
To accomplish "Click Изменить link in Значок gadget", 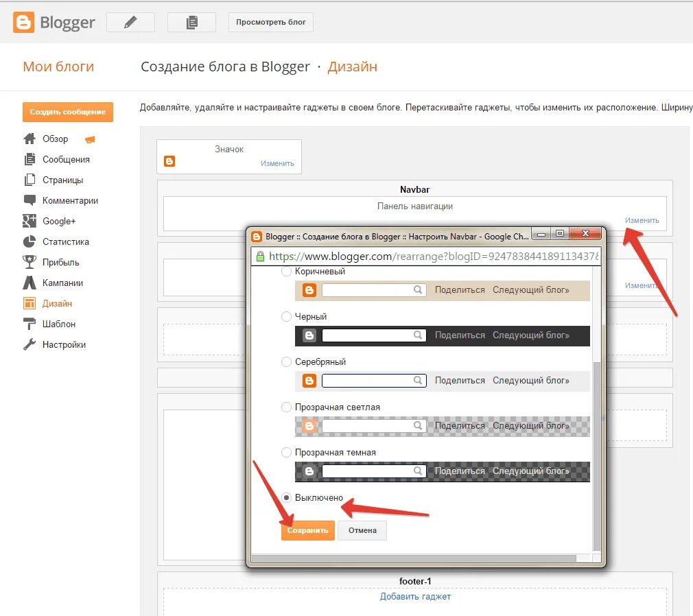I will coord(277,163).
